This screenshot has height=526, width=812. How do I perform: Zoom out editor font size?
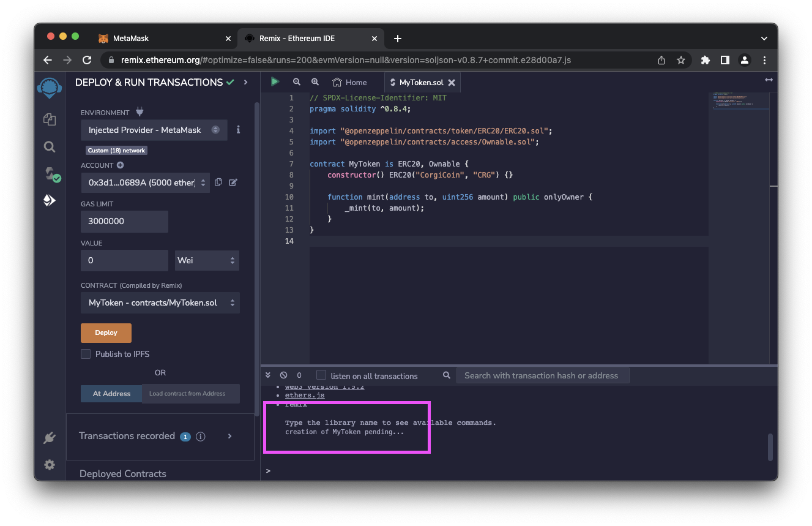[x=297, y=81]
